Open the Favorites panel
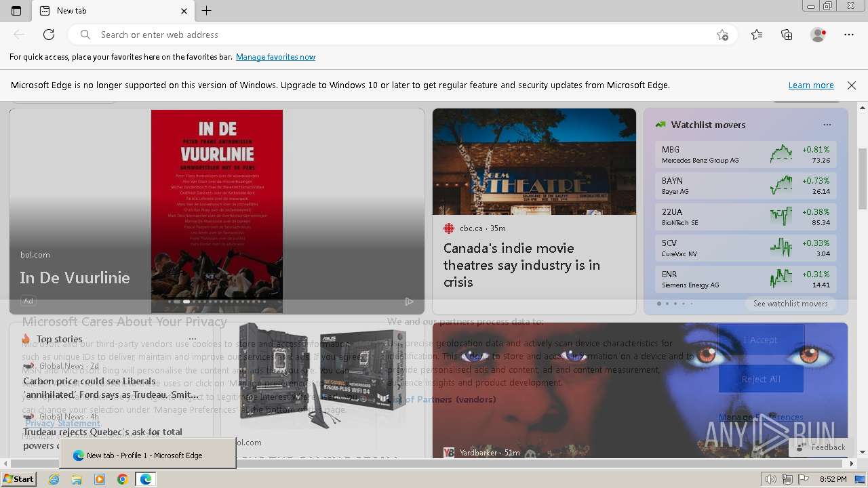The width and height of the screenshot is (868, 488). click(x=757, y=35)
